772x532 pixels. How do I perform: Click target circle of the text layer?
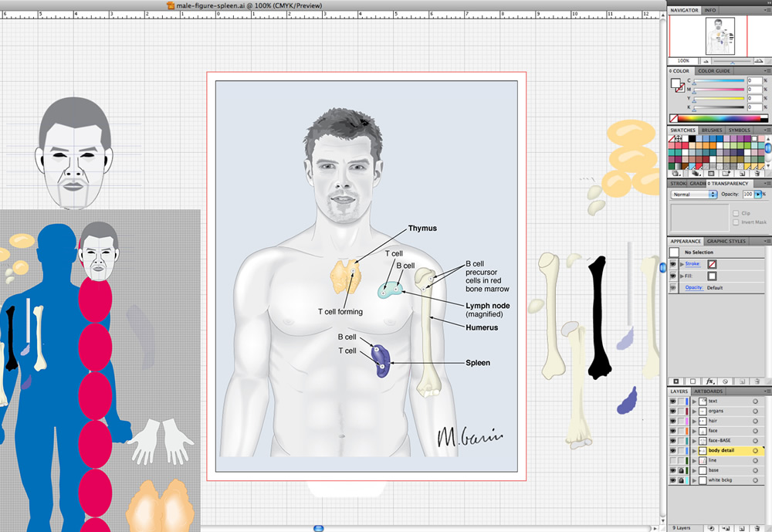(755, 402)
